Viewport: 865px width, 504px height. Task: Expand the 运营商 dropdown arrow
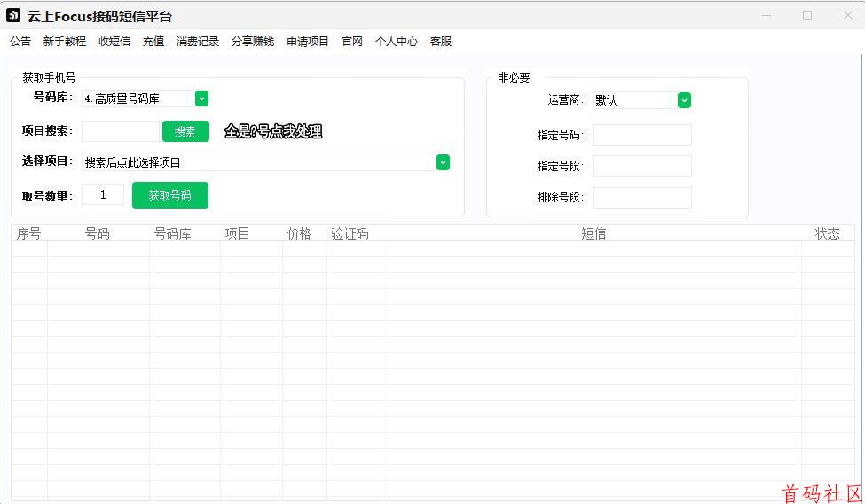coord(684,100)
